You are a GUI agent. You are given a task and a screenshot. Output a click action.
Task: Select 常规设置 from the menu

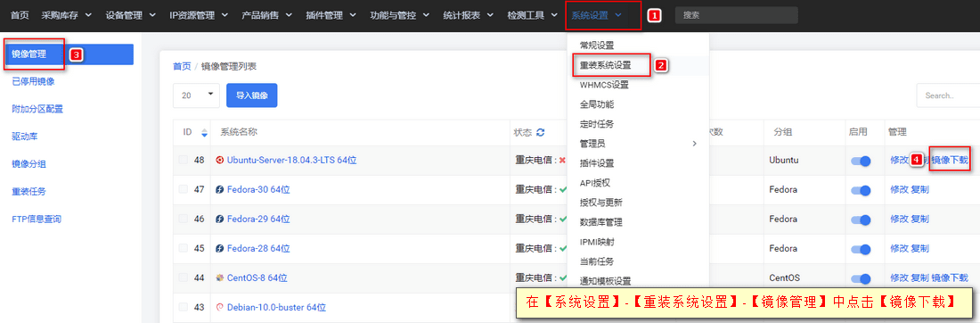(x=597, y=46)
